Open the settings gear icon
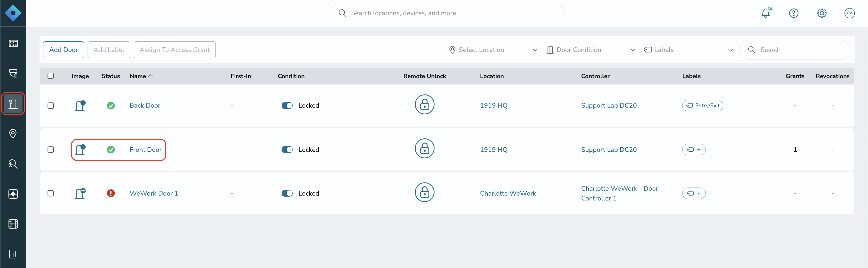 tap(822, 13)
